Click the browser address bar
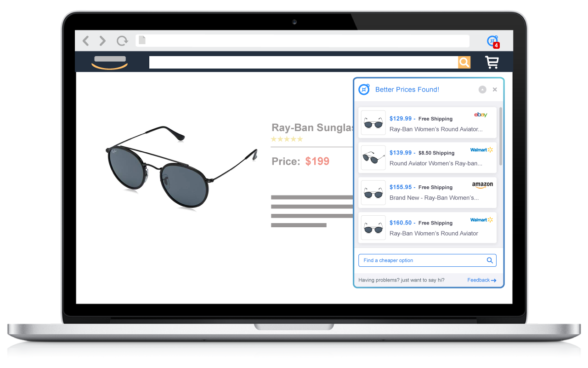Viewport: 588px width, 368px height. 302,40
